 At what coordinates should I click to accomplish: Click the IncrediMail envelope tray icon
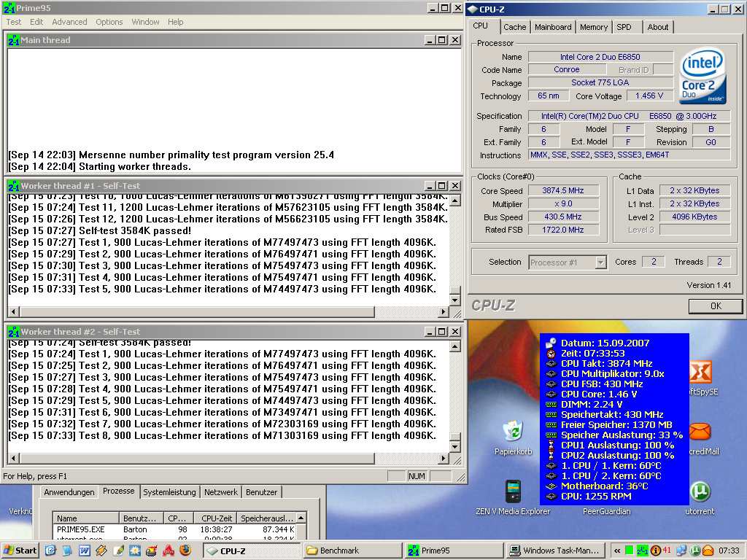point(708,551)
